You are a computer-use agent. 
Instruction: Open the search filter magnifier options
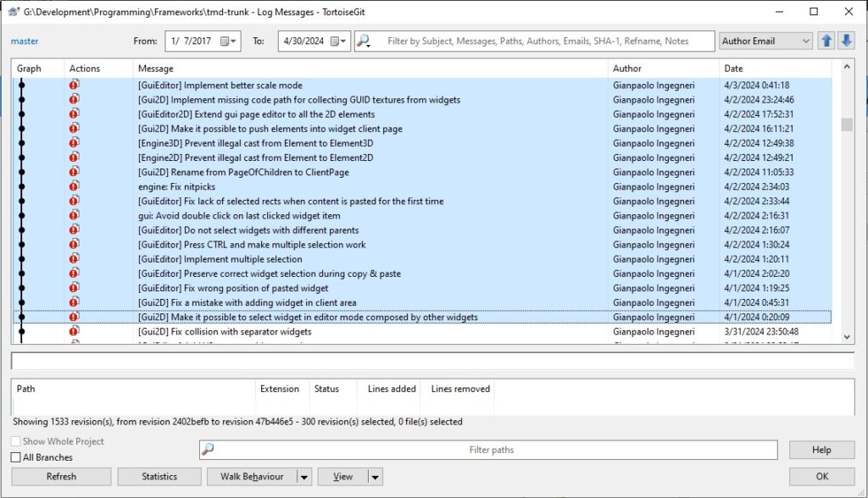(x=364, y=41)
